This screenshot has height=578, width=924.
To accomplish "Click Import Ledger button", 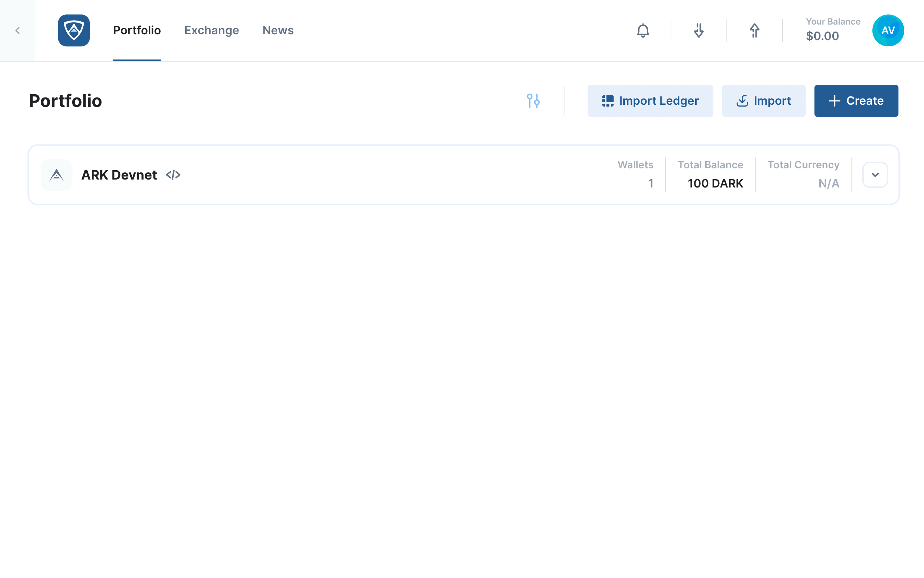I will 650,101.
